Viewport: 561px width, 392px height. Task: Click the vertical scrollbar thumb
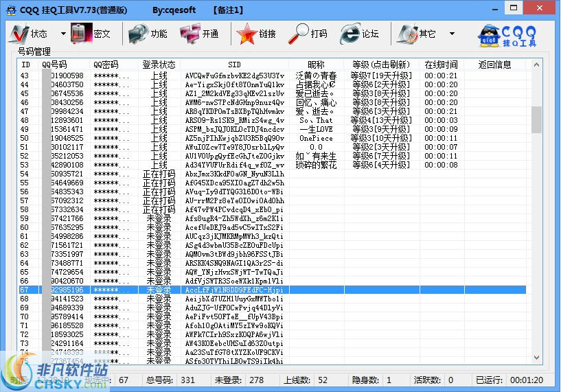[536, 120]
